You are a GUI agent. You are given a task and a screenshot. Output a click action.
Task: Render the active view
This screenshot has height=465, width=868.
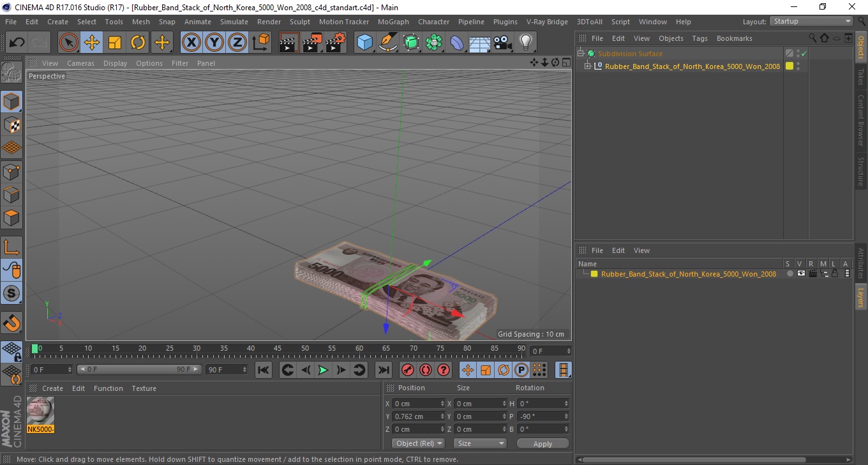click(x=289, y=43)
